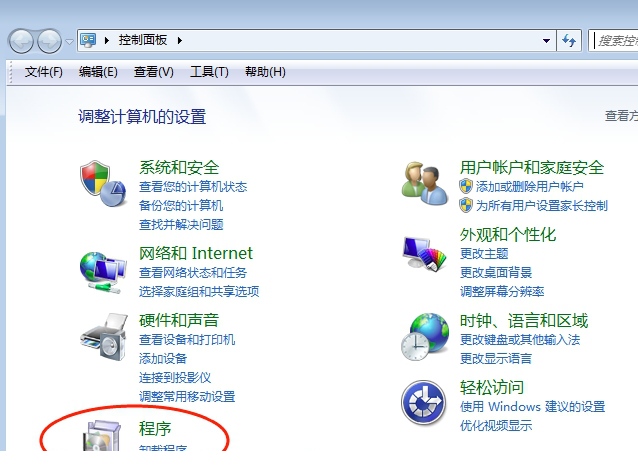Click the Control Panel icon in address bar

(x=88, y=40)
